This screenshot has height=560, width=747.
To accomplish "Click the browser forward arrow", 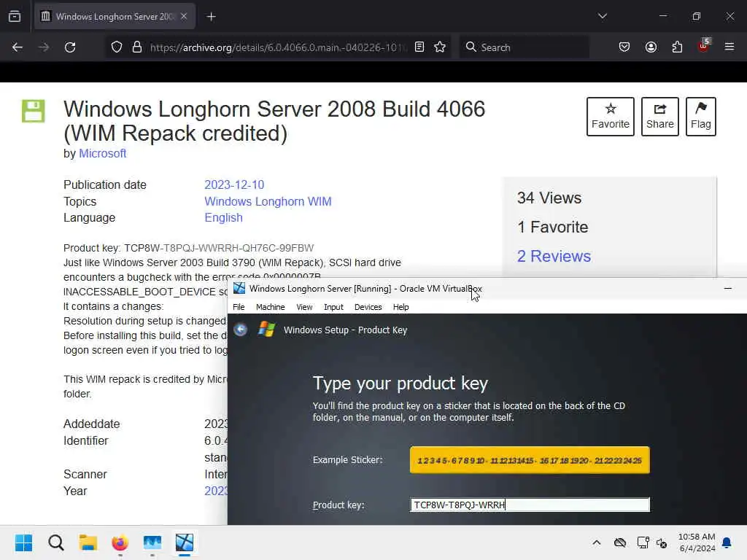I will tap(43, 47).
